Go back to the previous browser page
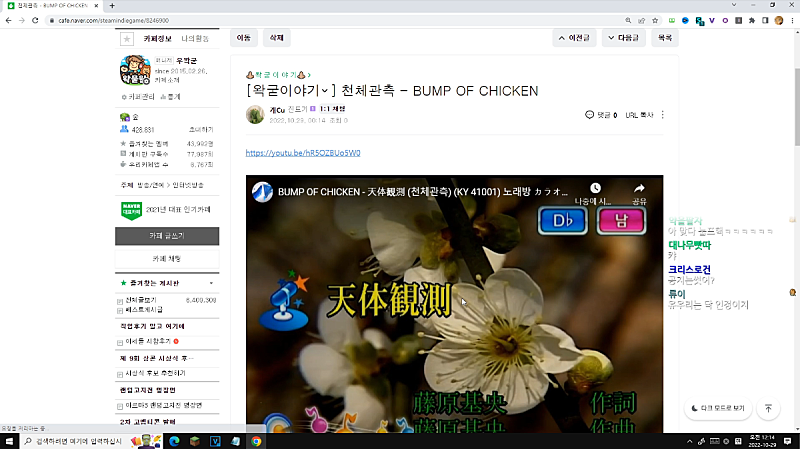This screenshot has width=800, height=449. (8, 20)
